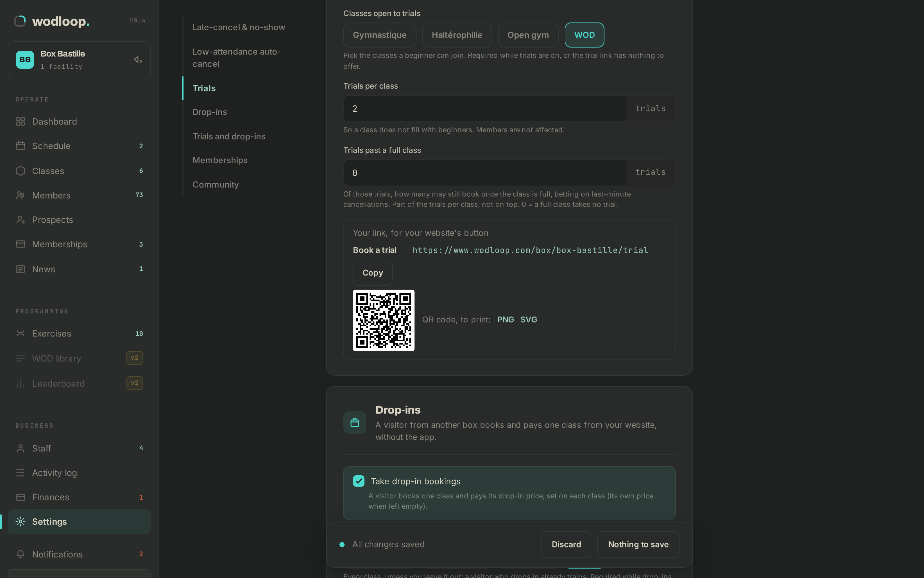This screenshot has height=578, width=924.
Task: Click the Memberships card icon in sidebar
Action: point(21,244)
